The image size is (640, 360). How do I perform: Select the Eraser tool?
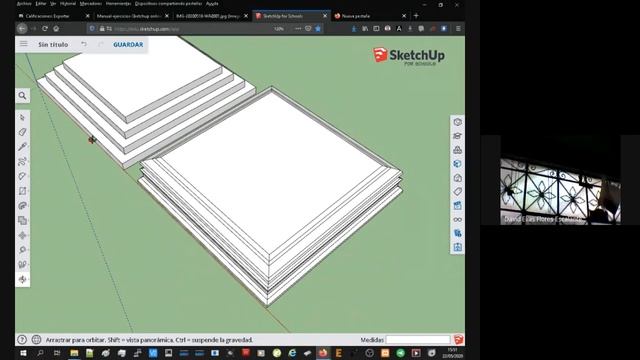(x=22, y=132)
